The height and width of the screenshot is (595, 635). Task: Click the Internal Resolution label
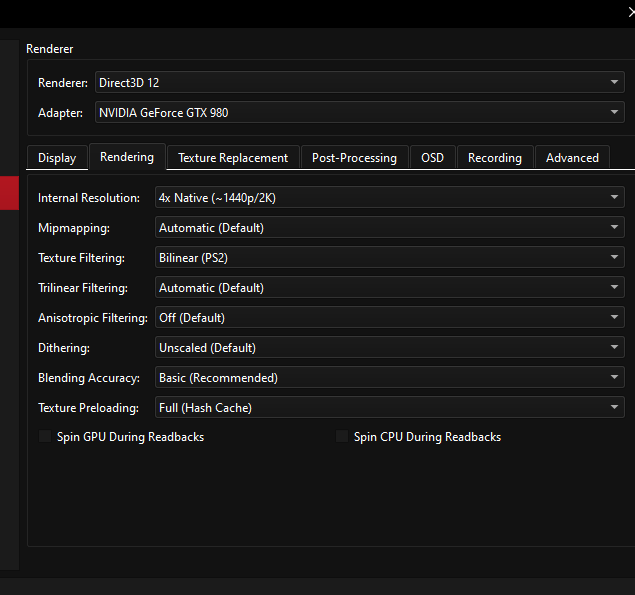pos(89,198)
